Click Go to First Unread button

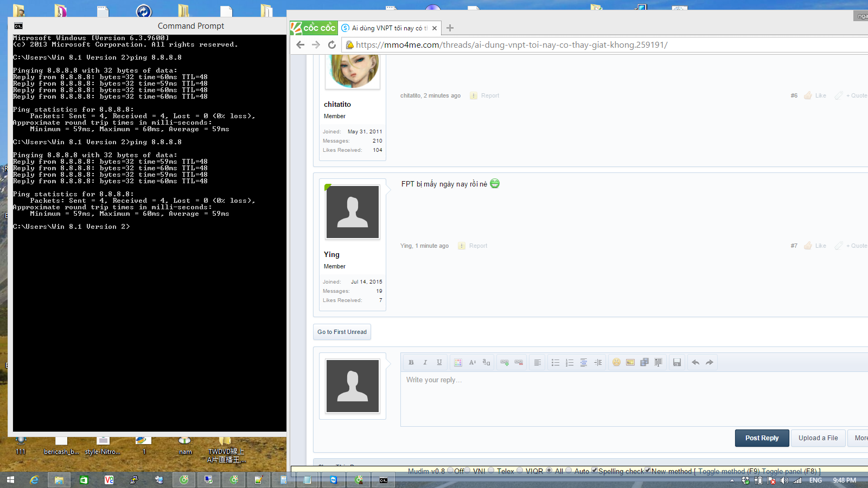pyautogui.click(x=342, y=332)
